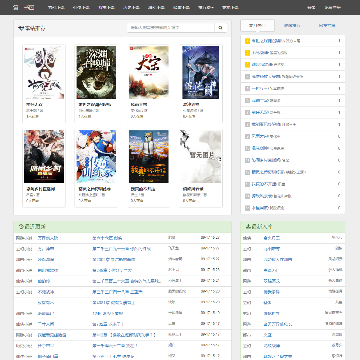Open the 大宋 book cover
Image resolution: width=360 pixels, height=360 pixels.
click(149, 72)
